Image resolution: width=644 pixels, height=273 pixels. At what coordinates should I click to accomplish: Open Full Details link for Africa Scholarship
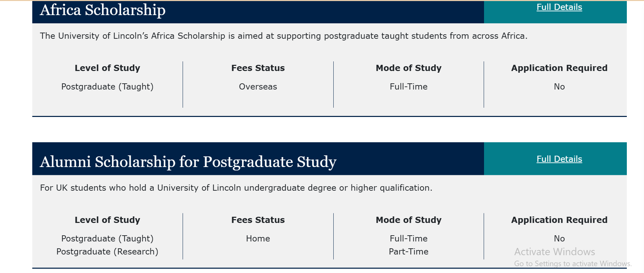(x=559, y=7)
